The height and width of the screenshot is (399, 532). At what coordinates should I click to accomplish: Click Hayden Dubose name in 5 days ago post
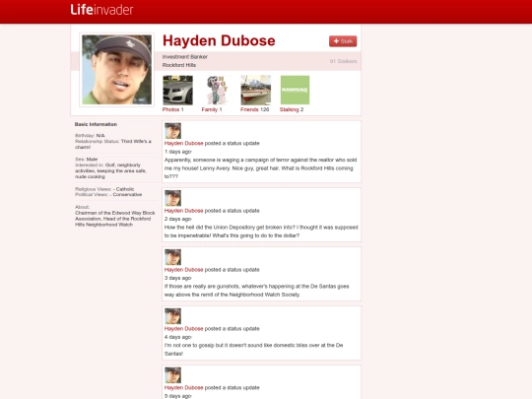tap(183, 388)
